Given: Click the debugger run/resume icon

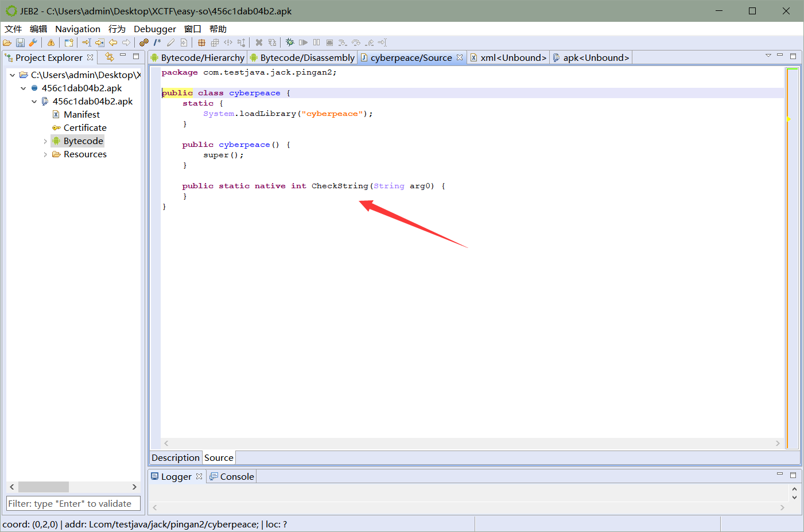Looking at the screenshot, I should click(303, 42).
